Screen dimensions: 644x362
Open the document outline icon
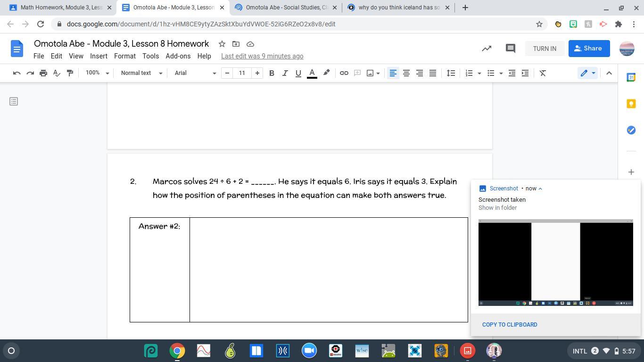[14, 101]
